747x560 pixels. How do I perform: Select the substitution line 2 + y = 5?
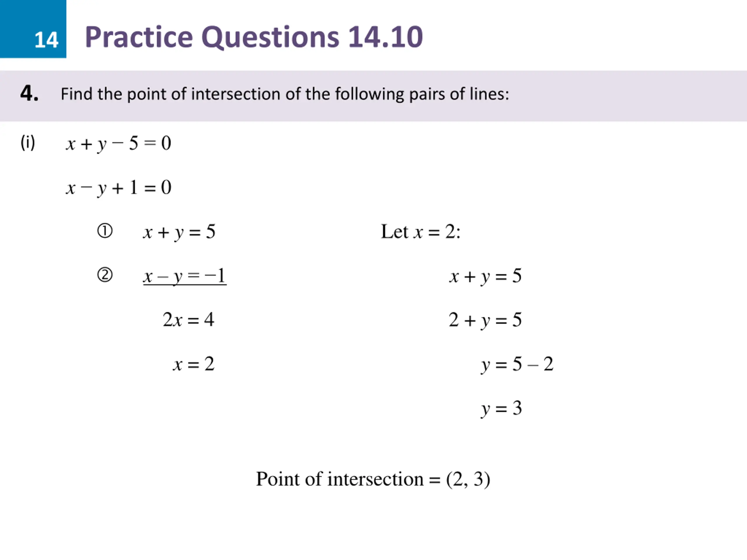coord(485,320)
